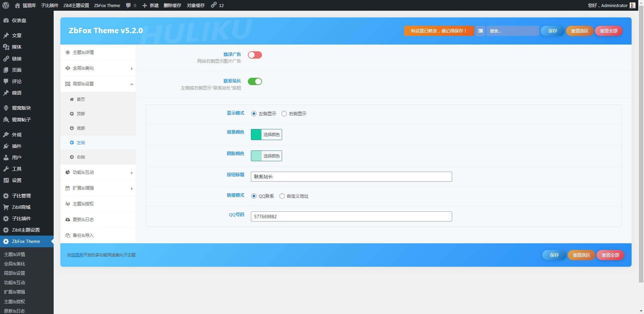Click the WordPress logo icon
644x314 pixels.
tap(6, 5)
